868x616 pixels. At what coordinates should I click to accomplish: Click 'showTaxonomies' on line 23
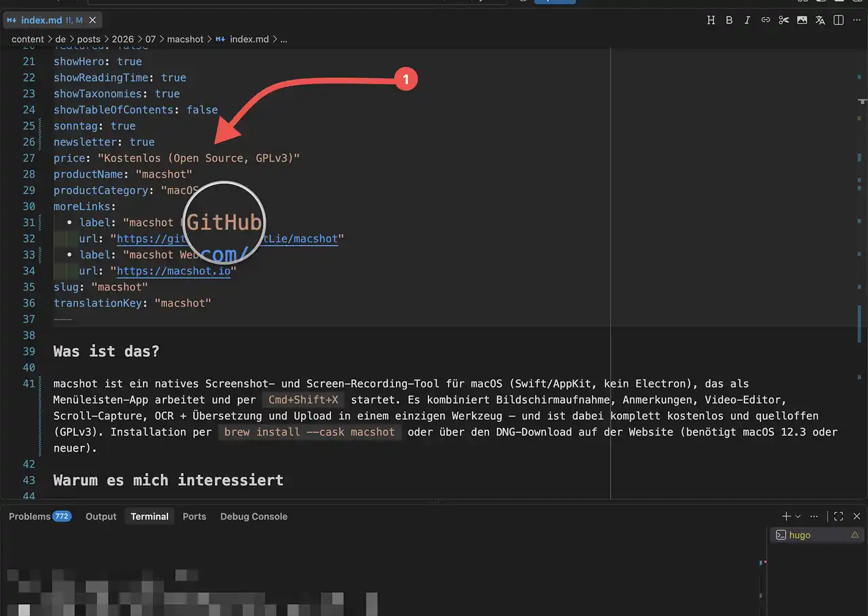pyautogui.click(x=98, y=94)
